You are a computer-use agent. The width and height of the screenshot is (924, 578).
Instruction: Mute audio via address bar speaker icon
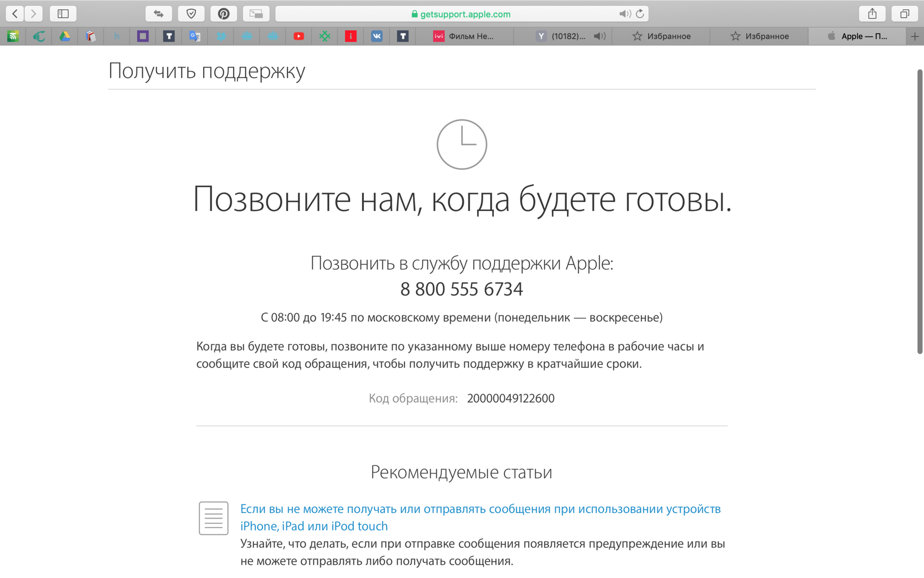click(625, 14)
